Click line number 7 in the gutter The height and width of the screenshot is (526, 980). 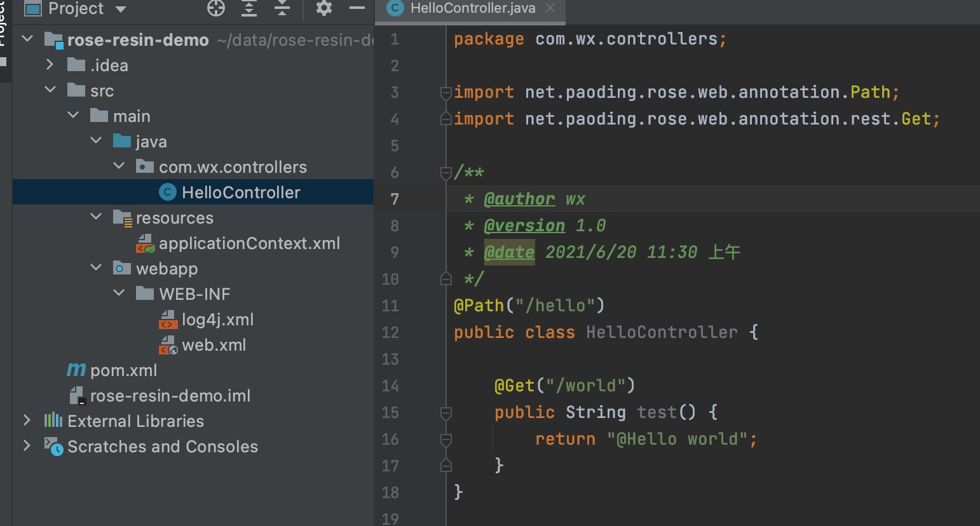coord(395,199)
